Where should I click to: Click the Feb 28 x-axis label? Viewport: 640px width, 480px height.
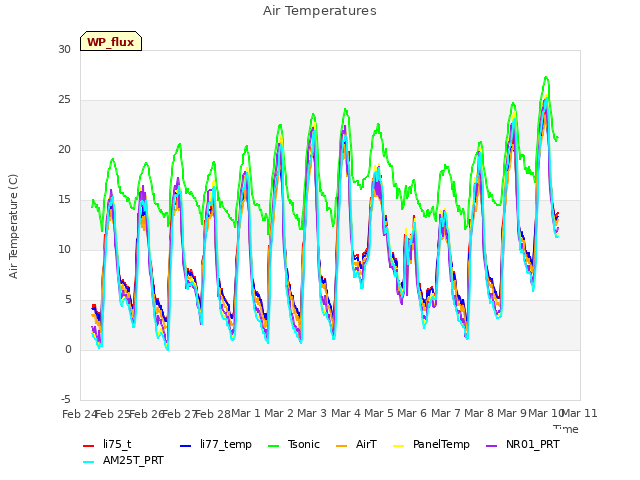coord(213,414)
